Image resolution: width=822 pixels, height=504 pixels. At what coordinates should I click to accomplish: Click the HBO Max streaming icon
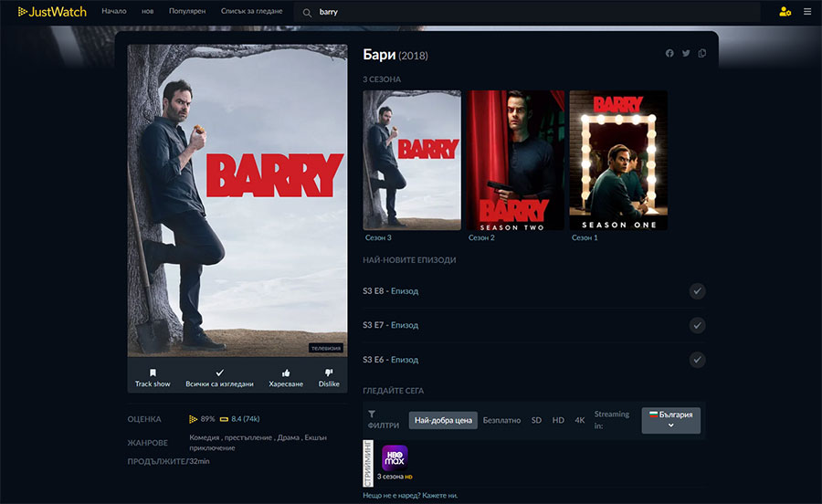pos(394,457)
